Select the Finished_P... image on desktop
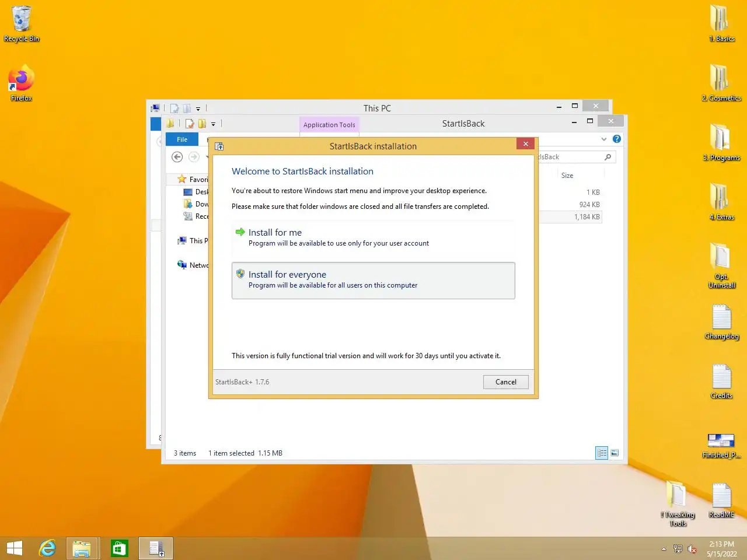The image size is (747, 560). pos(721,446)
